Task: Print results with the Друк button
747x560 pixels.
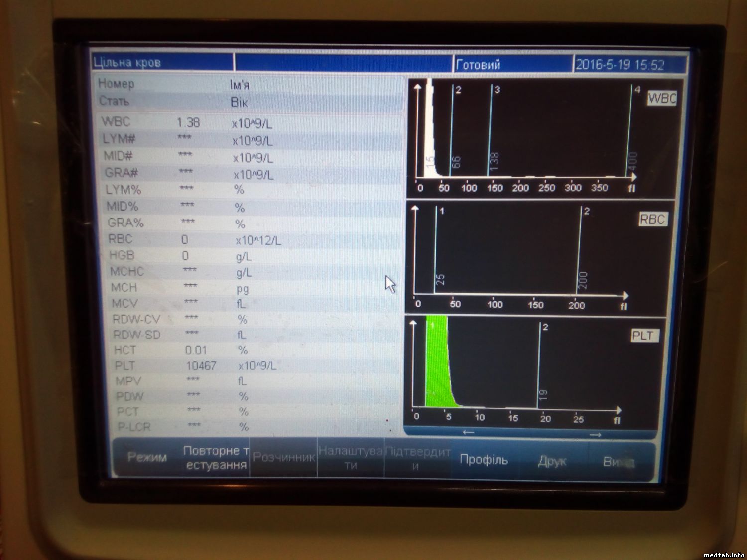Action: (552, 462)
